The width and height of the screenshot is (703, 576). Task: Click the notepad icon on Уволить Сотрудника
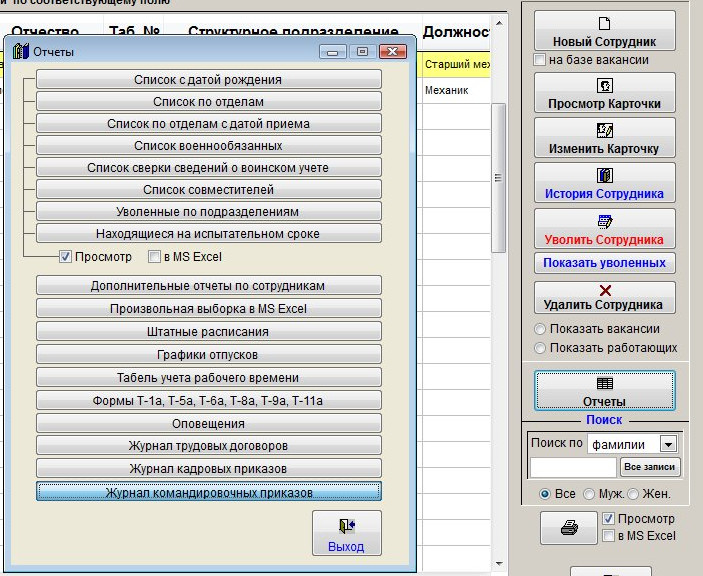605,221
